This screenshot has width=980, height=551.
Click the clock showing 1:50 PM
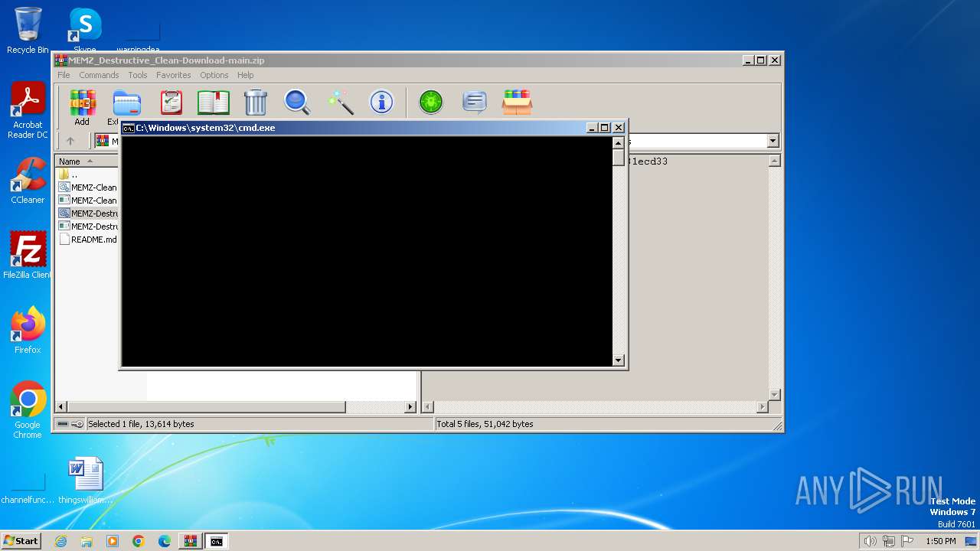pyautogui.click(x=940, y=541)
